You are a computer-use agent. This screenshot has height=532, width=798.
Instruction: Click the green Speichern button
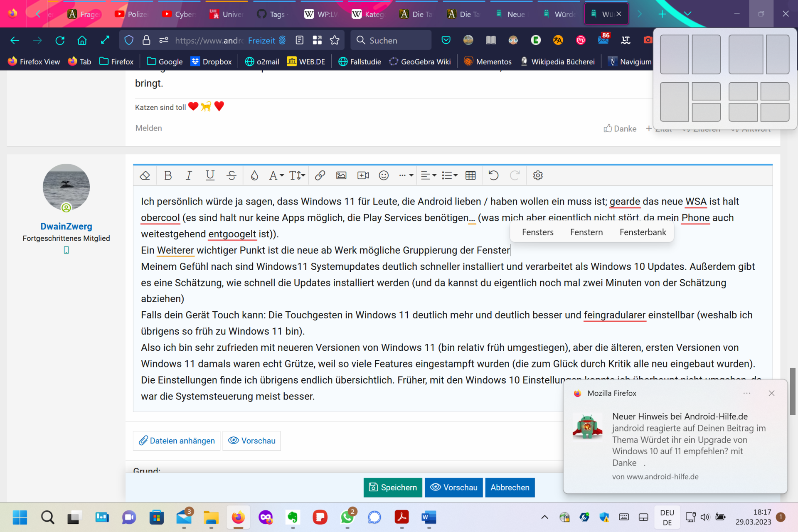[x=393, y=488]
